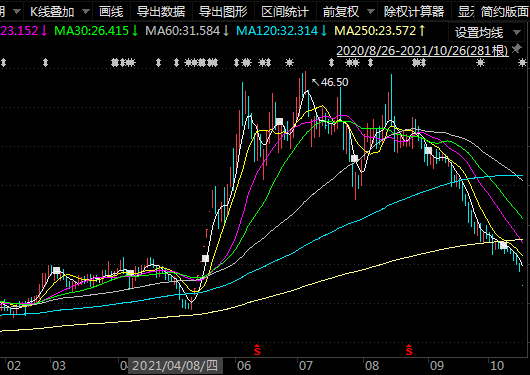Screen dimensions: 530x375
Task: Click the lone star info marker between June and July
Action: (289, 63)
